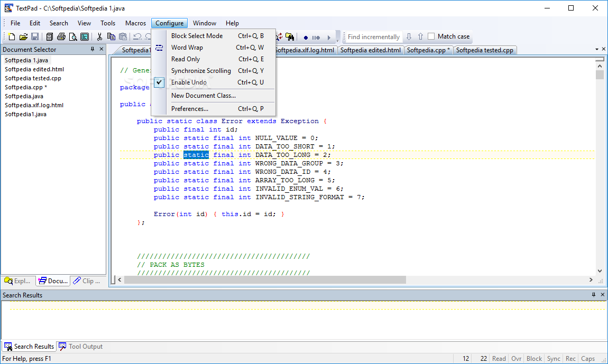The image size is (608, 364).
Task: Choose Preferences... from Configure menu
Action: pos(213,109)
